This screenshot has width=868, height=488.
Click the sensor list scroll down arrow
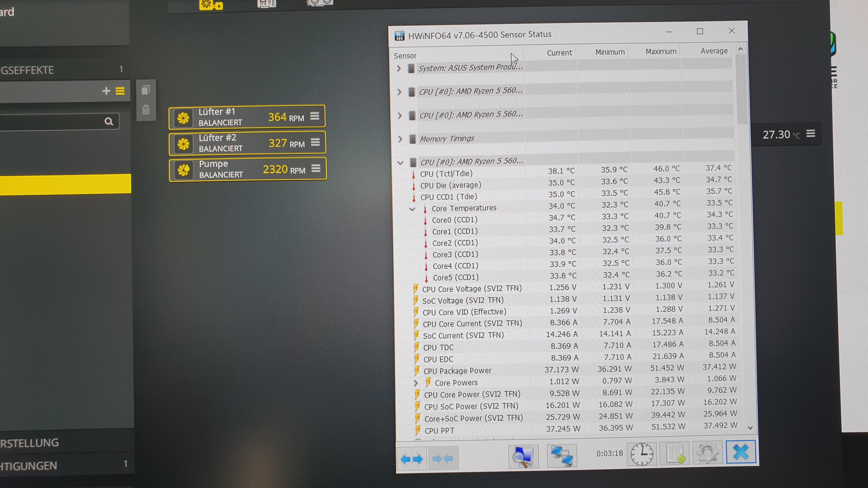click(x=750, y=428)
